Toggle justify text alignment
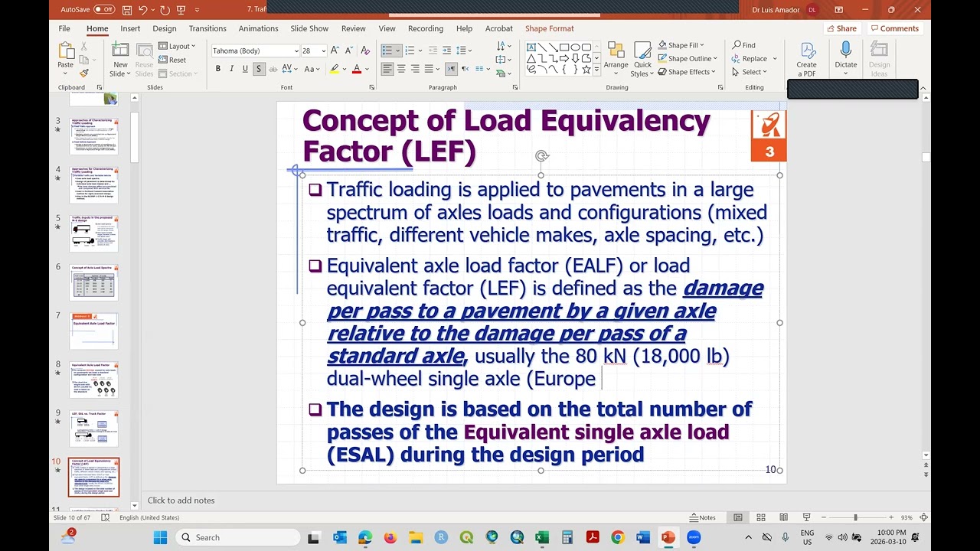Screen dimensions: 980x551 pyautogui.click(x=430, y=69)
